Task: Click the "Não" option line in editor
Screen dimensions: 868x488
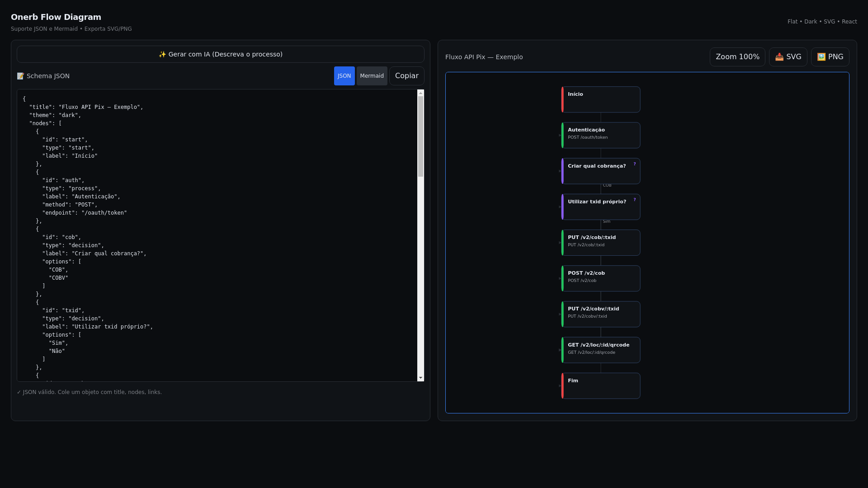Action: click(57, 351)
